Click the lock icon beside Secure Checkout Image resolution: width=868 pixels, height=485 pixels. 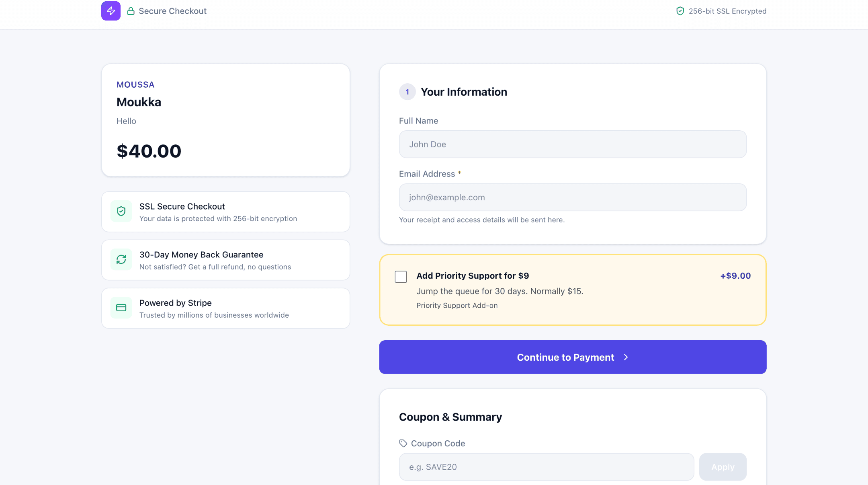click(131, 11)
